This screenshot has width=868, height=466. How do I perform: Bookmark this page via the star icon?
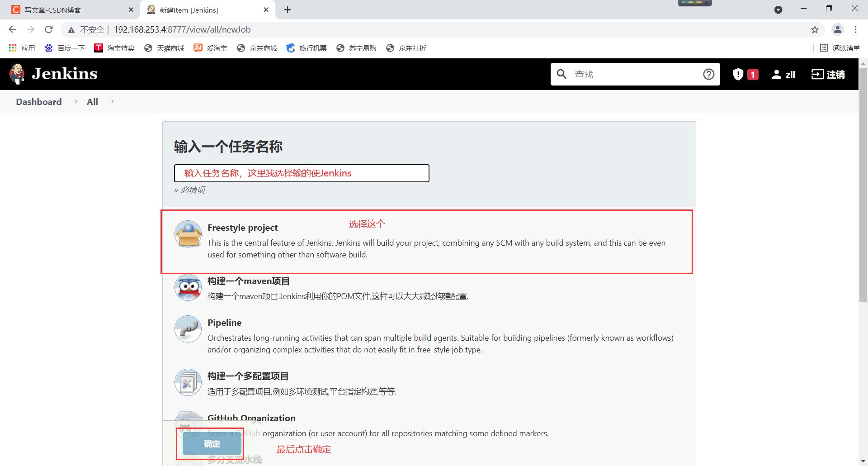click(815, 29)
